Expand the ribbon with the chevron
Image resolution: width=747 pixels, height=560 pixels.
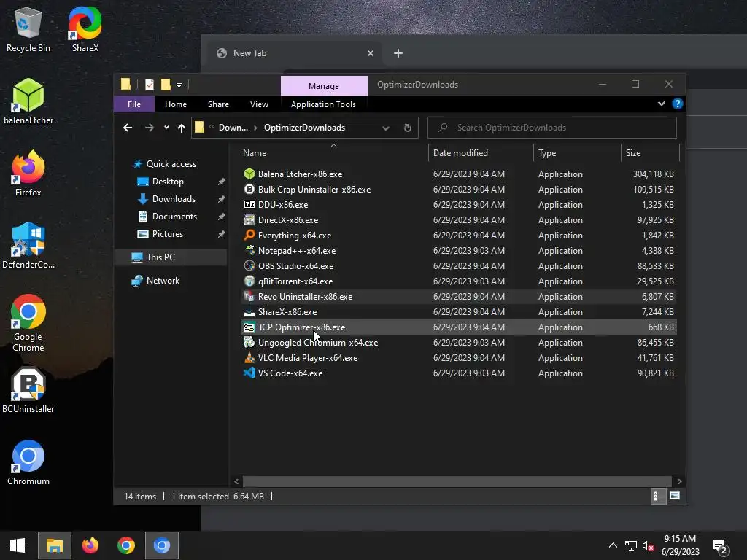coord(661,104)
